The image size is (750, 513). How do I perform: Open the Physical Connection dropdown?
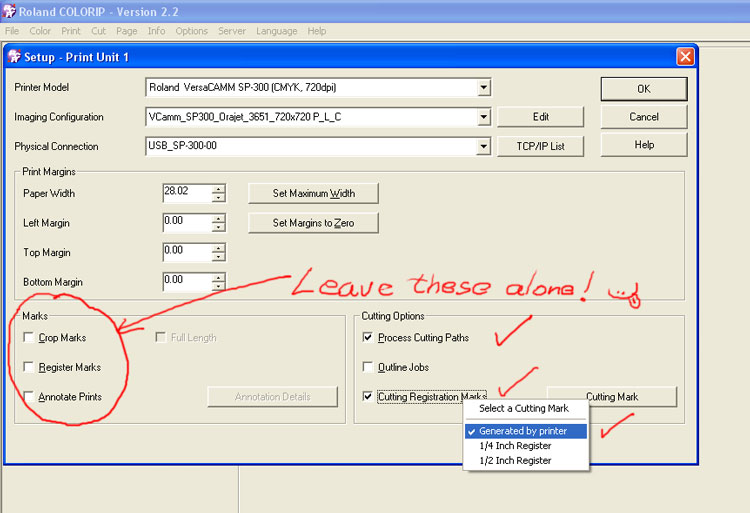point(484,146)
